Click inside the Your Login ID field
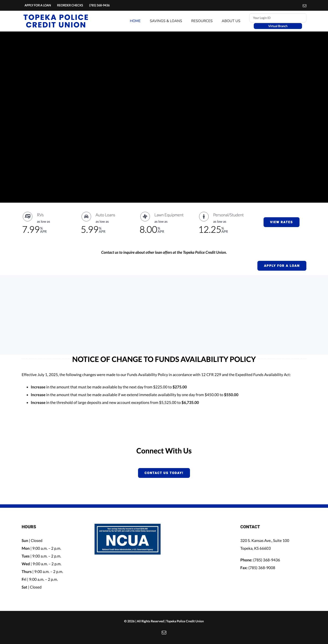This screenshot has width=328, height=644. click(x=278, y=18)
